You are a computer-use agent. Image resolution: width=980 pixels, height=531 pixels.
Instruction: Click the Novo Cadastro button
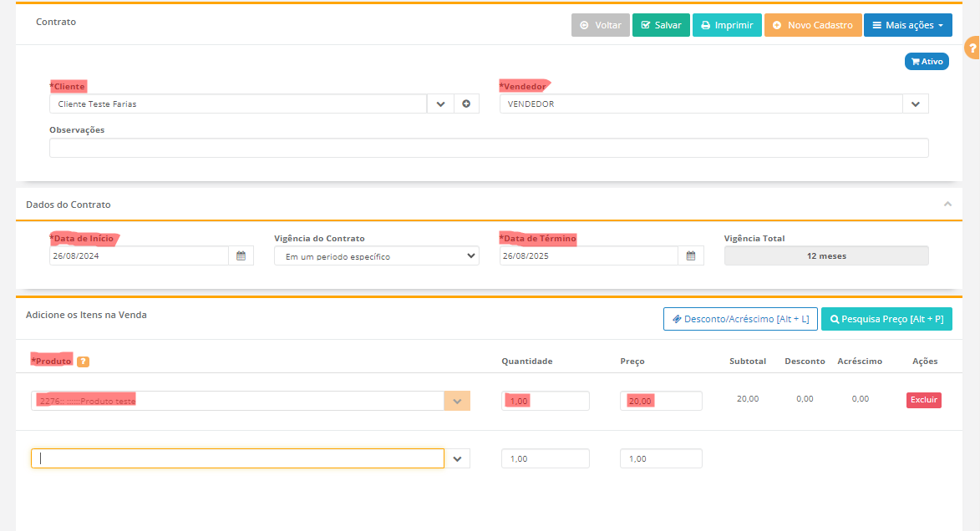pyautogui.click(x=813, y=25)
